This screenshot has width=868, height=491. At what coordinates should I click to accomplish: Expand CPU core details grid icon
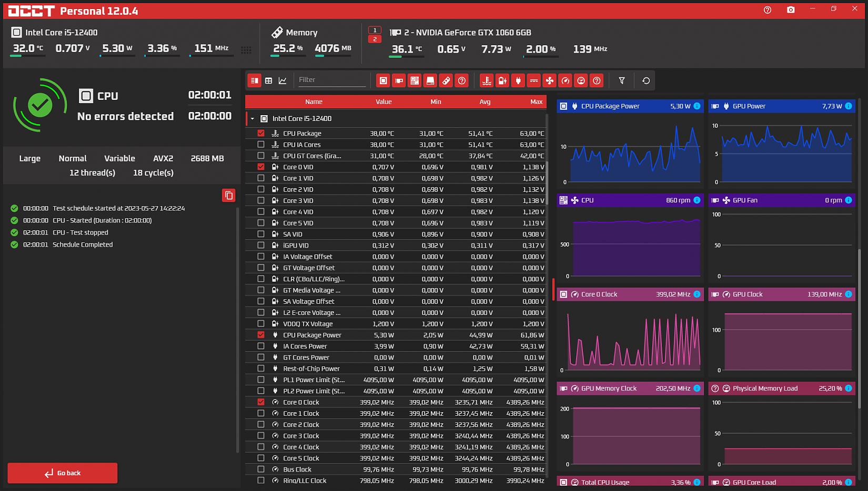click(246, 50)
